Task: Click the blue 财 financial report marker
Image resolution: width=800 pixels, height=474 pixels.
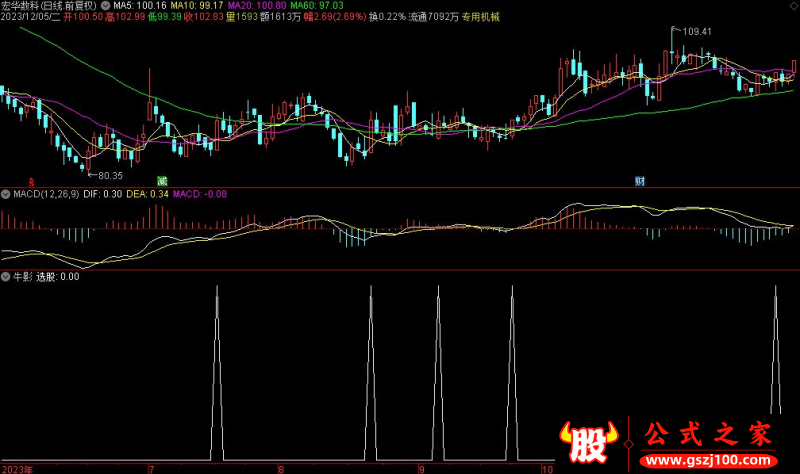Action: click(x=640, y=181)
